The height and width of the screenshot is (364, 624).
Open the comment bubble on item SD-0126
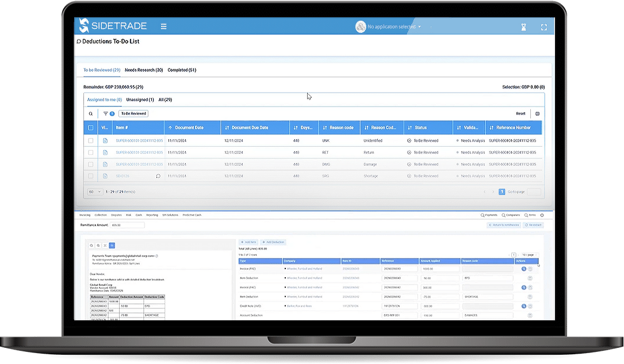click(x=158, y=176)
